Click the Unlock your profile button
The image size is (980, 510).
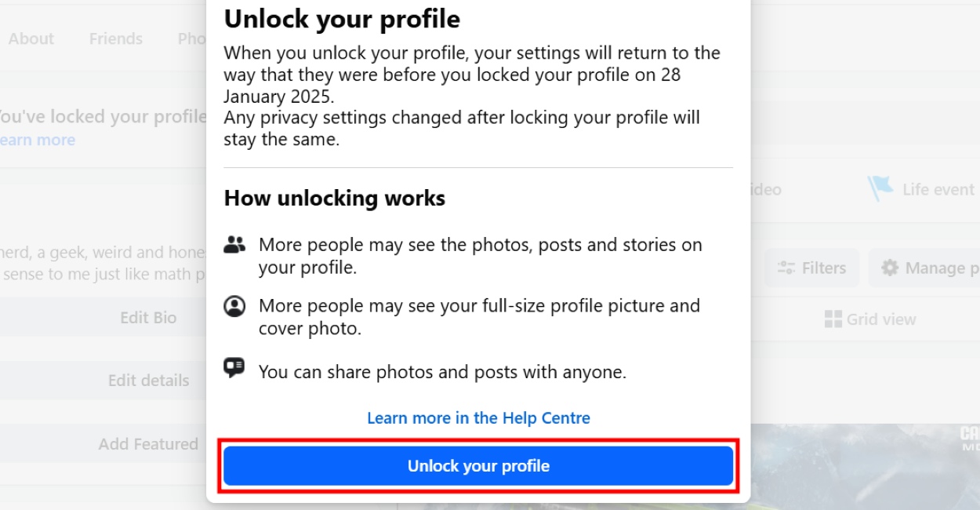click(x=478, y=465)
